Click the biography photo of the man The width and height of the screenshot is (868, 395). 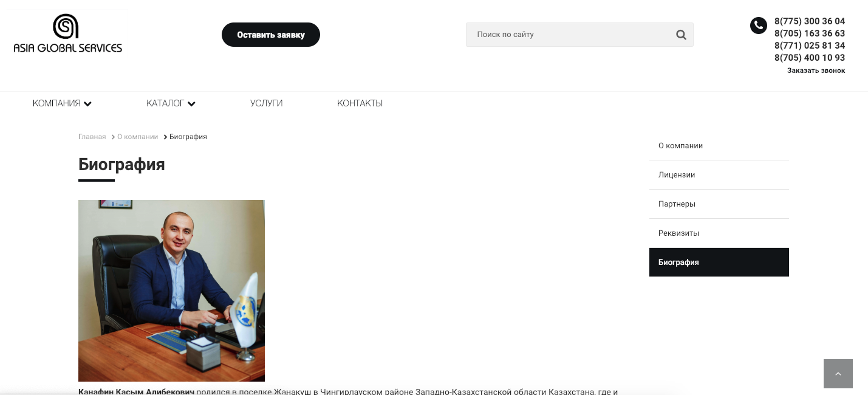(x=171, y=290)
